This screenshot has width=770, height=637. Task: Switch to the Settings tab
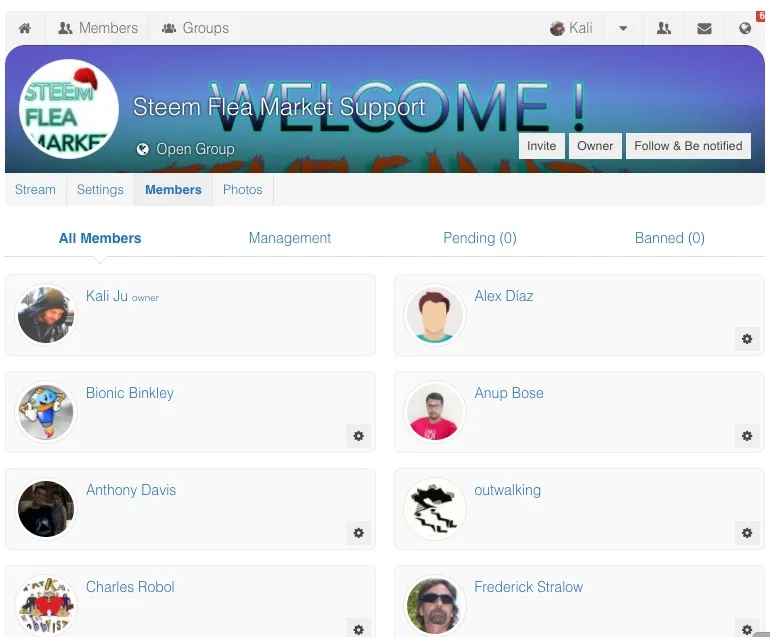click(x=100, y=190)
